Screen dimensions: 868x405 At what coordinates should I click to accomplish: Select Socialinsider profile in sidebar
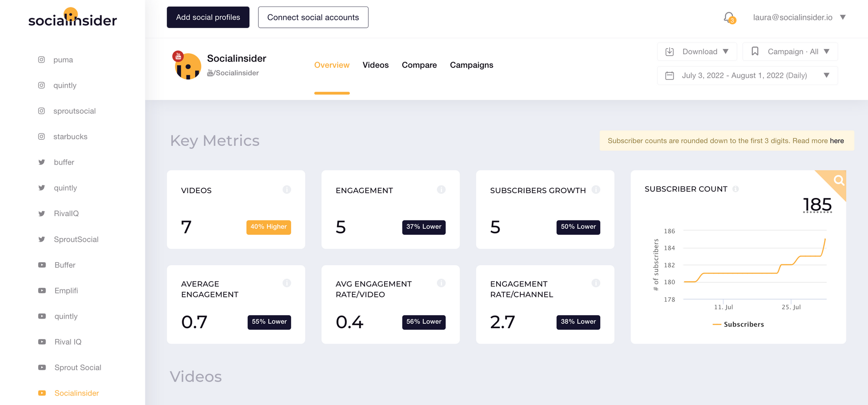tap(77, 393)
